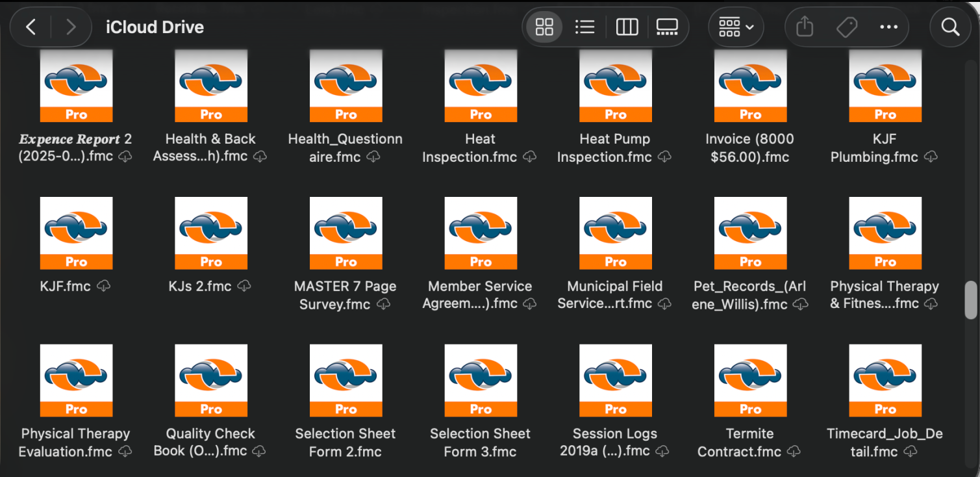Select the Invoice (8000 $56.00) file icon
The height and width of the screenshot is (477, 980).
tap(750, 86)
